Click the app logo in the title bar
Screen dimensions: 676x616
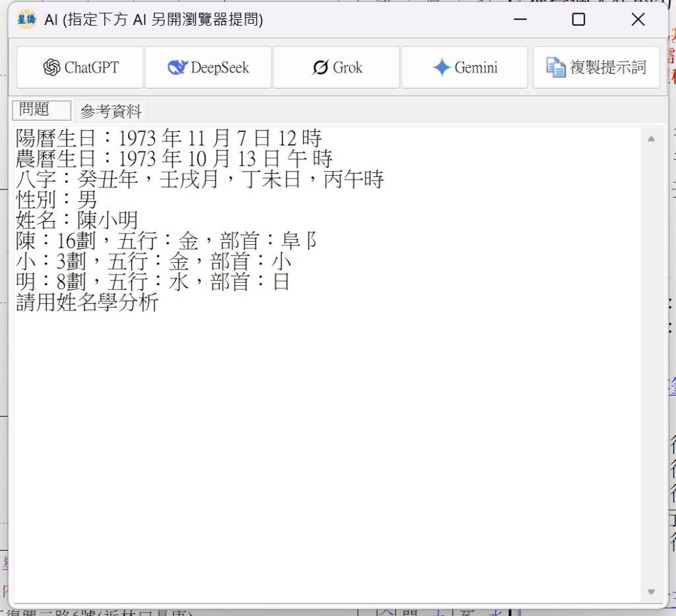pyautogui.click(x=26, y=20)
